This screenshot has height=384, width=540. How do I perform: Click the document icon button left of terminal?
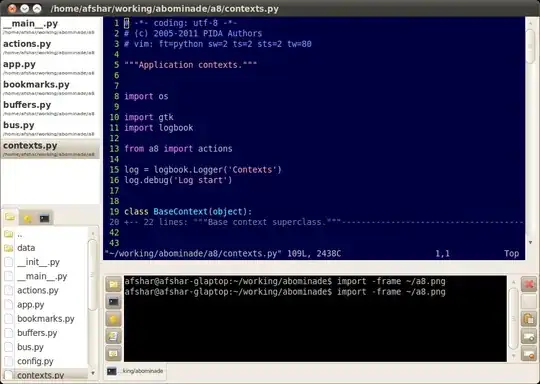(113, 336)
